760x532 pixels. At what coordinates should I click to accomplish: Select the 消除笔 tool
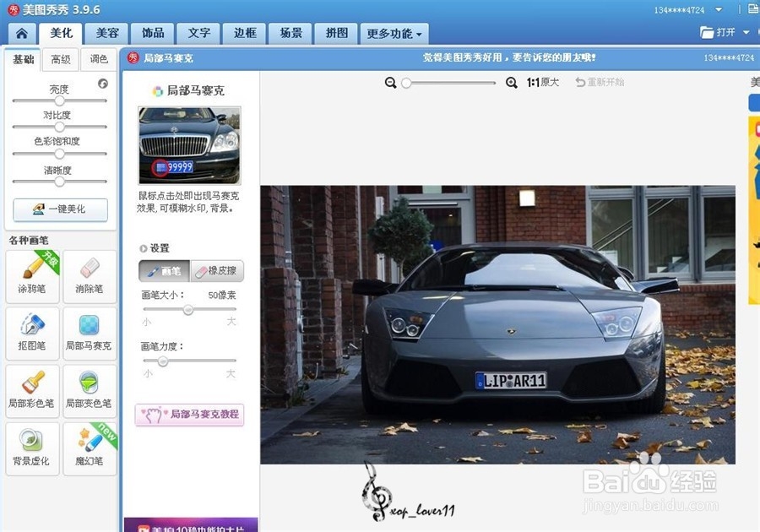click(x=90, y=277)
